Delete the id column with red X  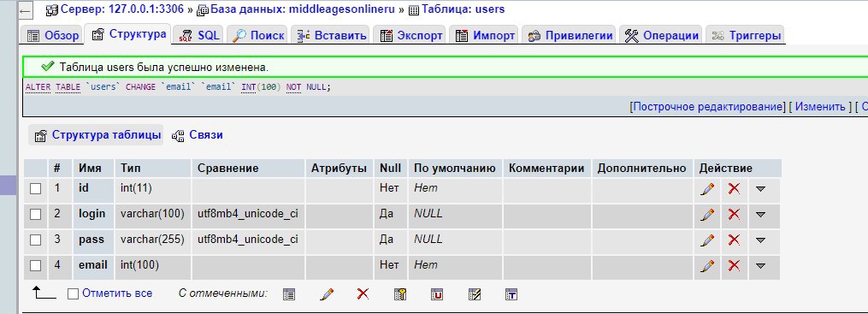click(734, 189)
